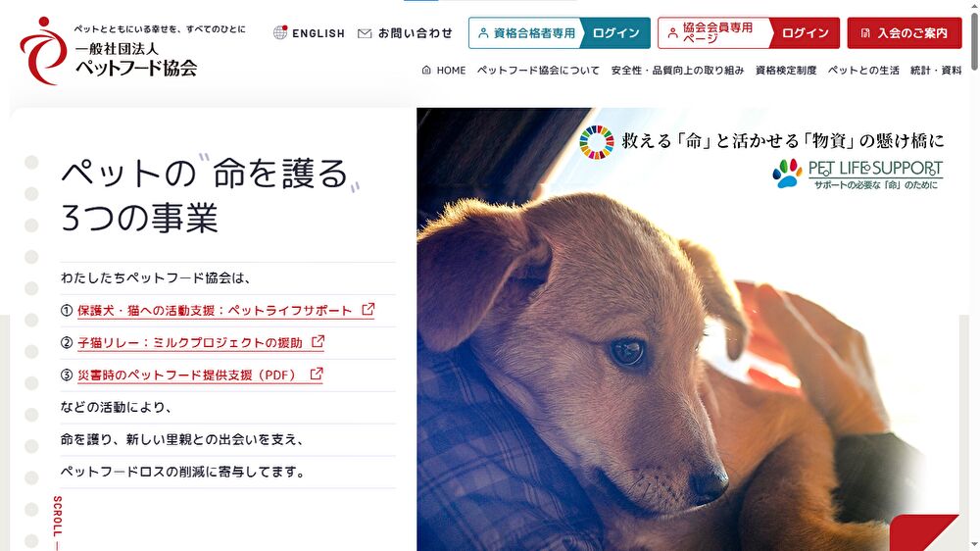
Task: Click the 入会のご案内 red button
Action: point(905,33)
